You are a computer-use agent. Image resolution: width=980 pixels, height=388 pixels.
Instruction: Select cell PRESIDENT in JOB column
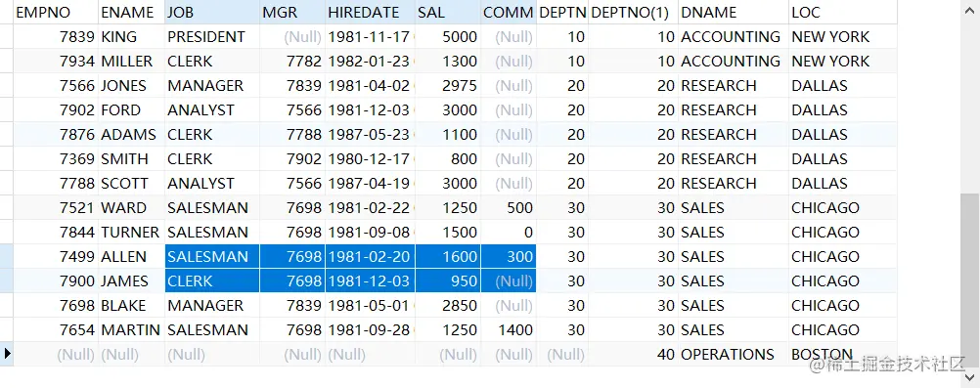(212, 37)
